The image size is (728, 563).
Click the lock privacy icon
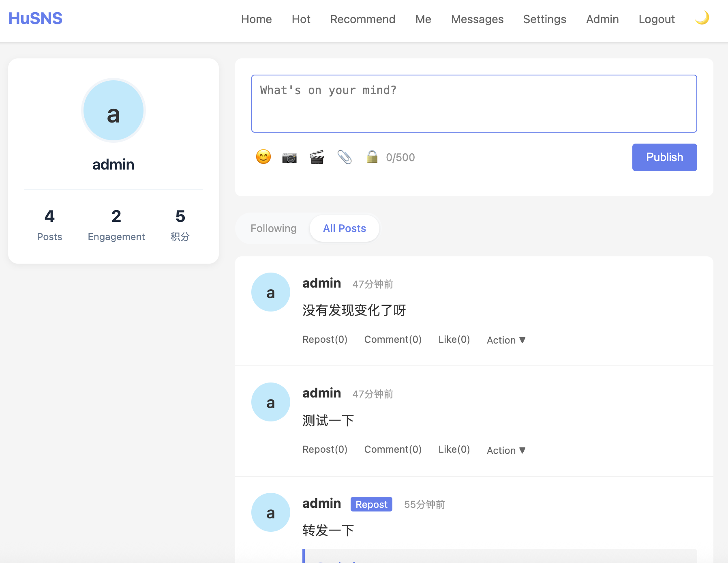[x=372, y=157]
